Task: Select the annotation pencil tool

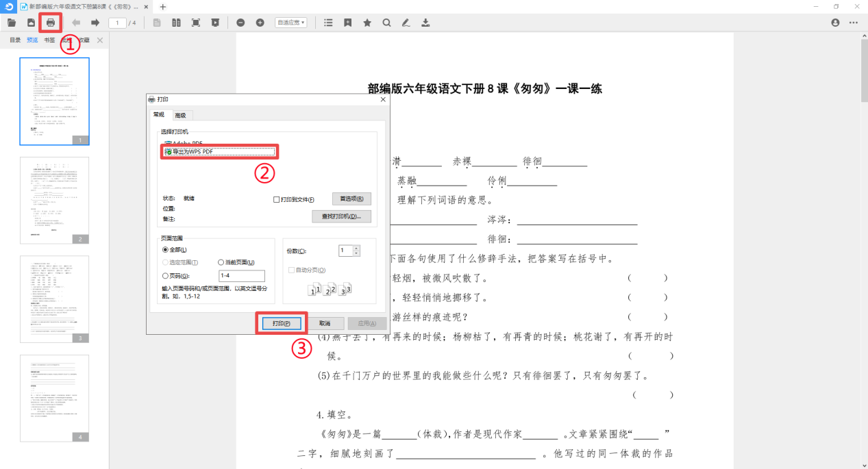Action: (406, 22)
